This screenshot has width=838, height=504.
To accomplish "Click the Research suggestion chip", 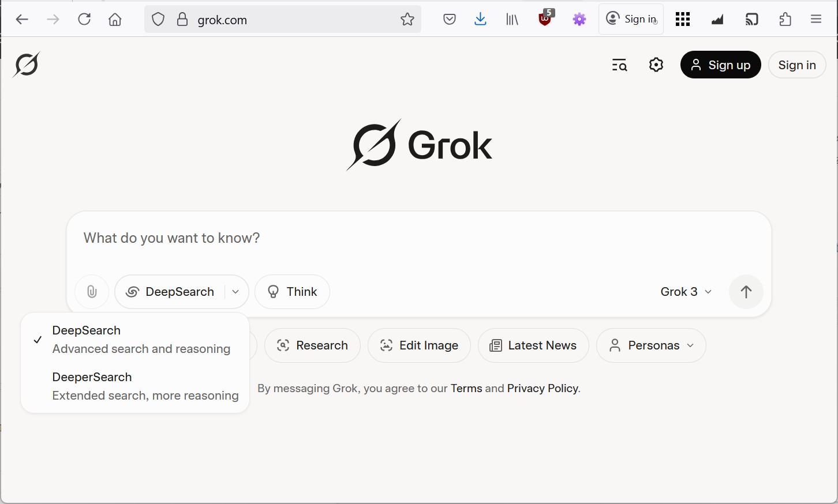I will point(312,345).
